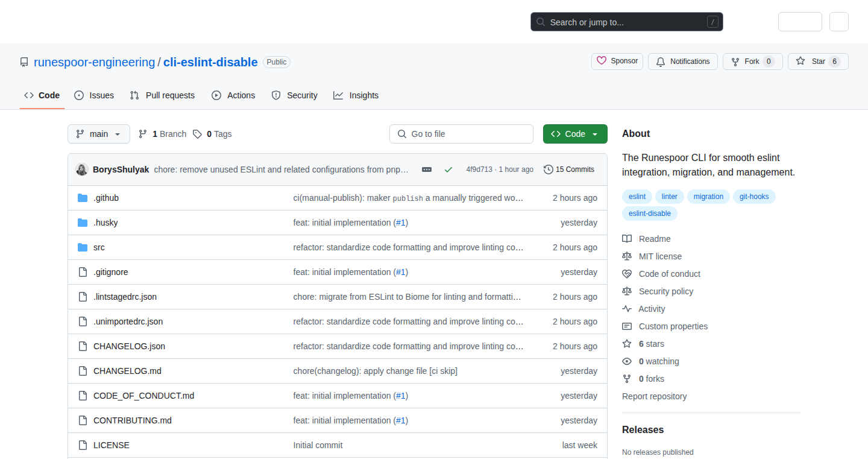Click the .gitignore file icon
868x459 pixels.
point(83,272)
